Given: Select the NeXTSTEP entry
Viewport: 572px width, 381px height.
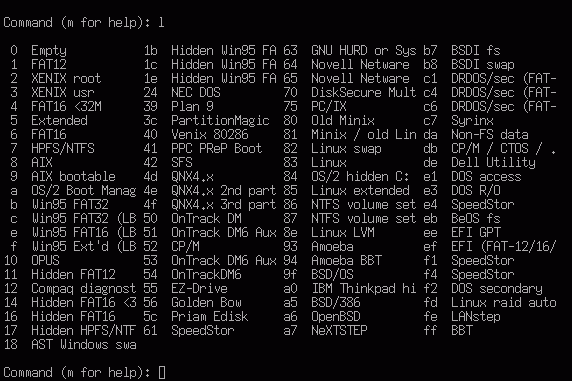Looking at the screenshot, I should click(339, 330).
